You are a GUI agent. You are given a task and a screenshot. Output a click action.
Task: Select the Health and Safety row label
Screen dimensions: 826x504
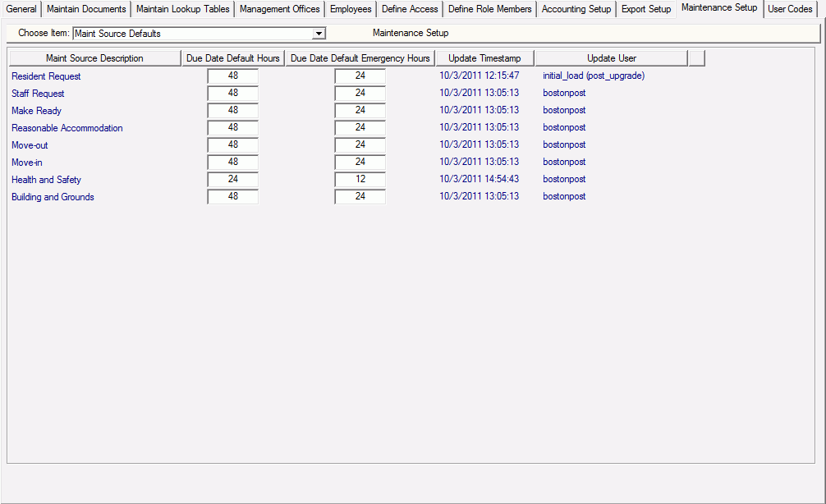(46, 180)
